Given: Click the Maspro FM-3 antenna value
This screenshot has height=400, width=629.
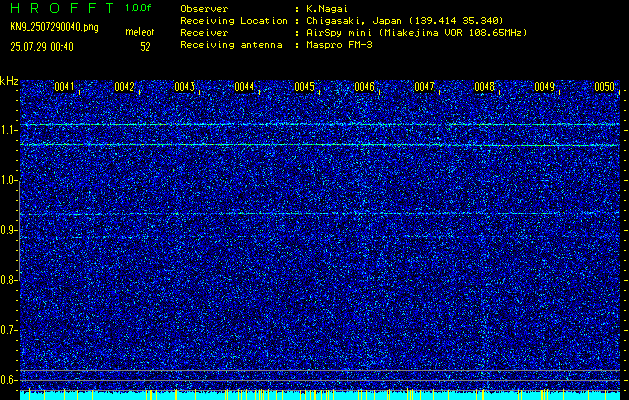Looking at the screenshot, I should tap(339, 45).
